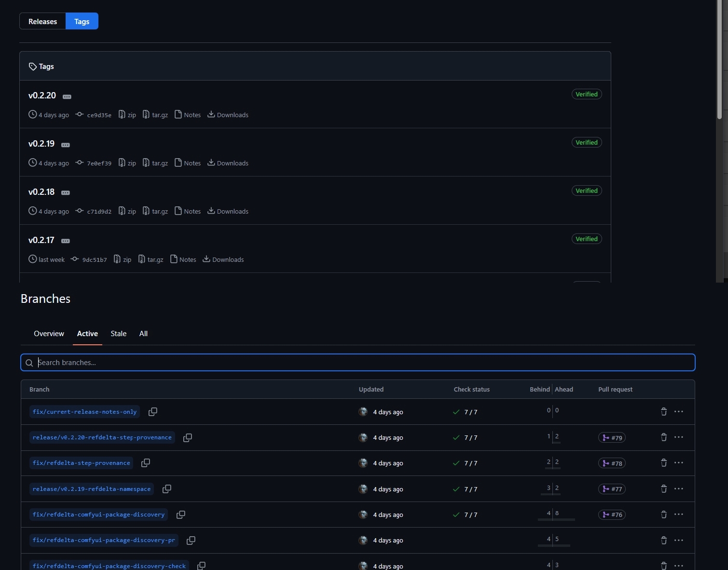This screenshot has height=570, width=728.
Task: Open pull request #76
Action: click(612, 515)
